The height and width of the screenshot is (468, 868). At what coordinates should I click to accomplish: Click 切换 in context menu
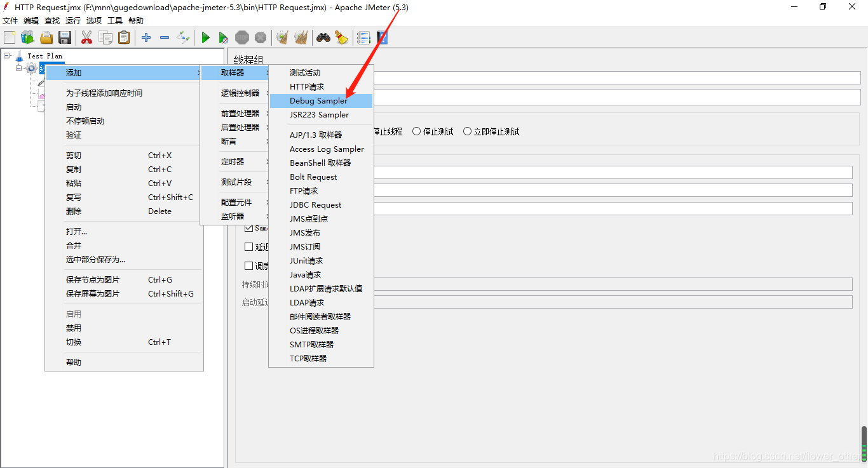tap(124, 342)
